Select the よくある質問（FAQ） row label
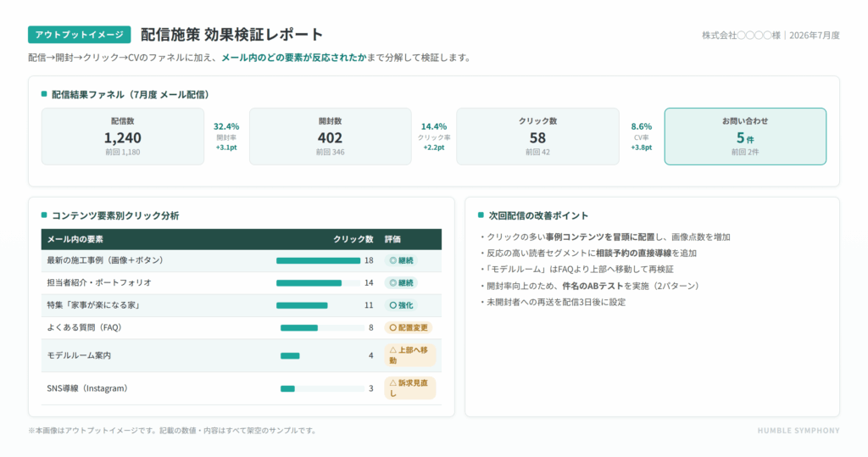Viewport: 868px width, 457px height. pos(84,327)
